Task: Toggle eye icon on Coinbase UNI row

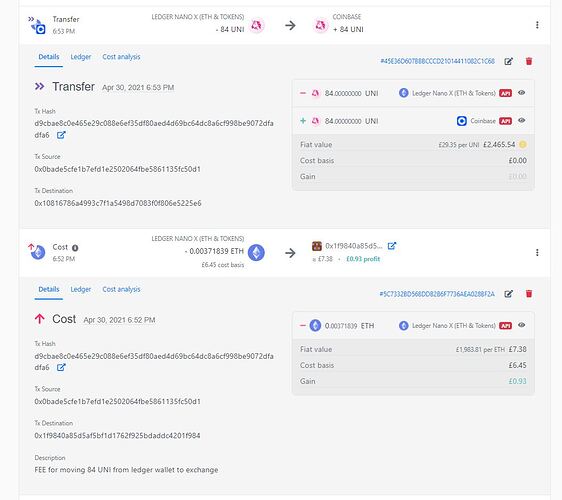Action: (x=521, y=120)
